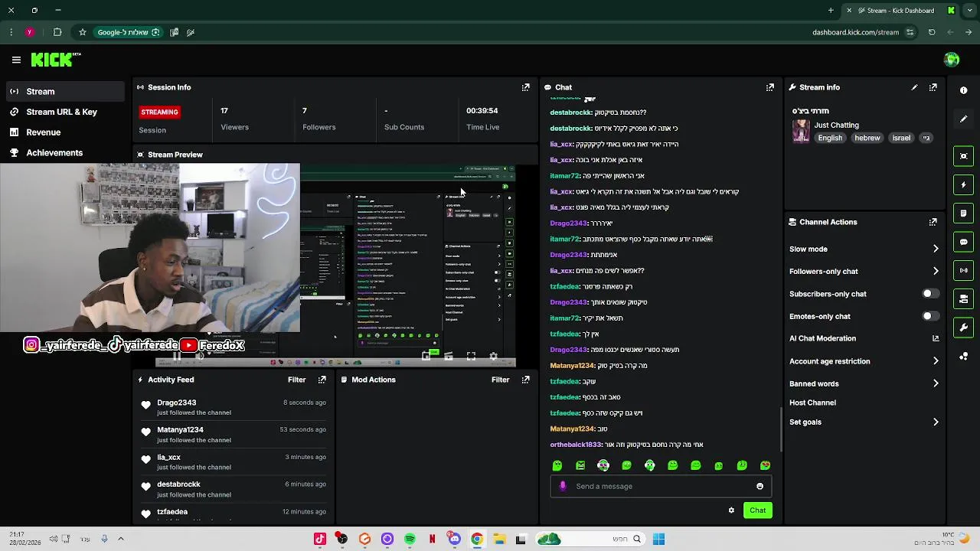This screenshot has height=551, width=980.
Task: Open Mod Actions Filter dropdown
Action: [500, 380]
